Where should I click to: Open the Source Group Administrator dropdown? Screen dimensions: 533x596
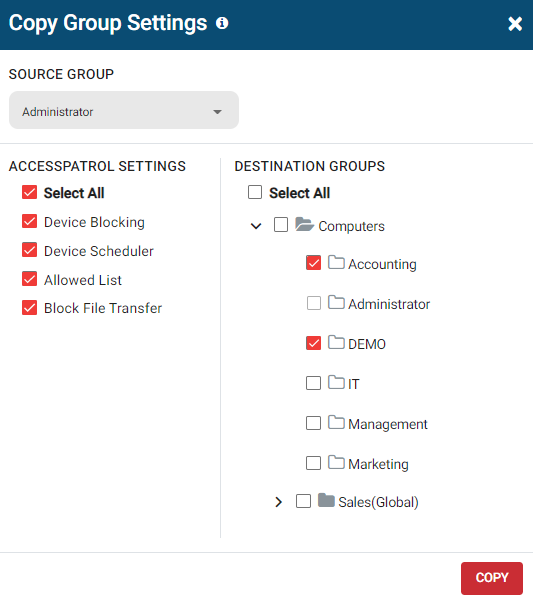[x=124, y=110]
